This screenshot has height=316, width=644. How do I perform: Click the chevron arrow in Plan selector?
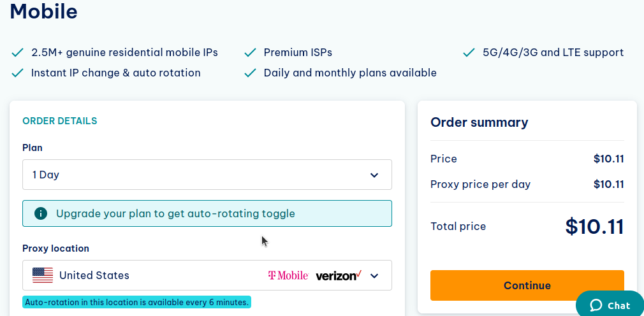(x=374, y=175)
